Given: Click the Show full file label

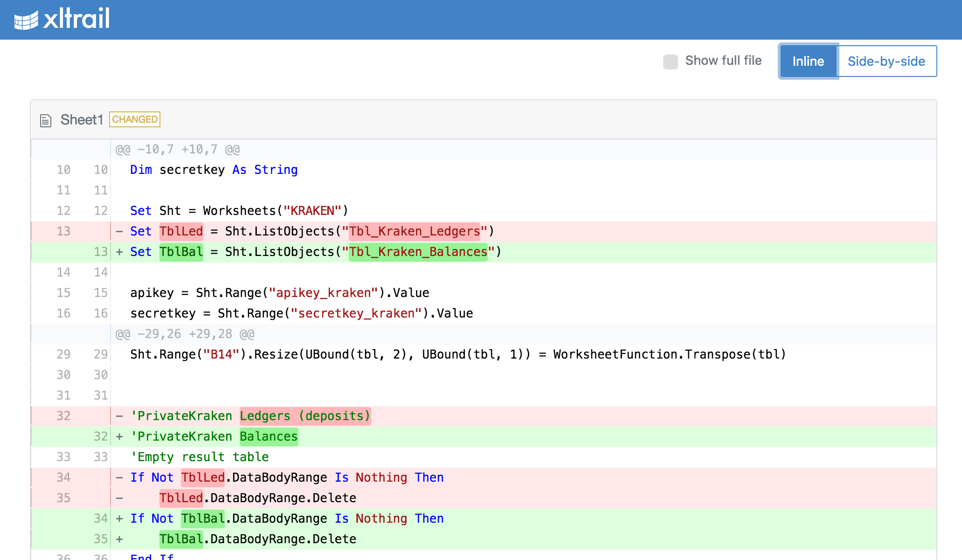Looking at the screenshot, I should tap(723, 61).
